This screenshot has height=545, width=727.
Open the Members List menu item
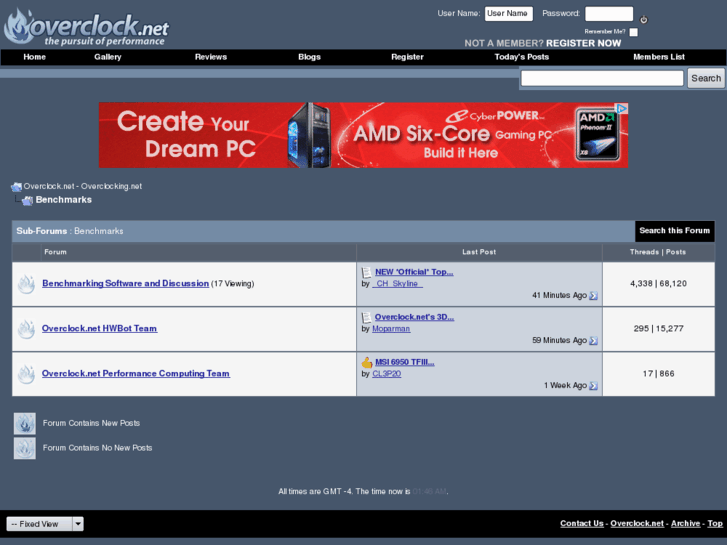point(659,57)
